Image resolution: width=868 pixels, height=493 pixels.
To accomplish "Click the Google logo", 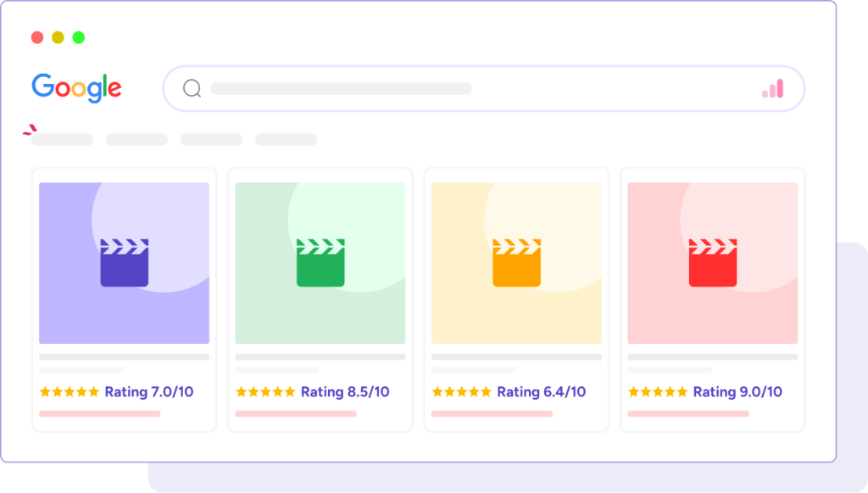I will [x=76, y=88].
